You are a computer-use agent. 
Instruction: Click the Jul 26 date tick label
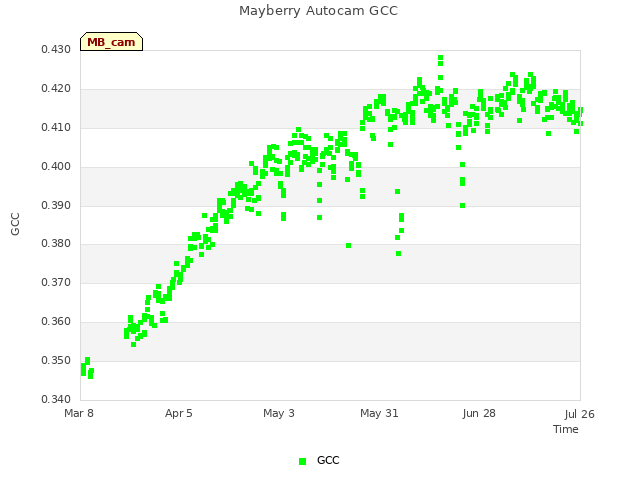(580, 414)
